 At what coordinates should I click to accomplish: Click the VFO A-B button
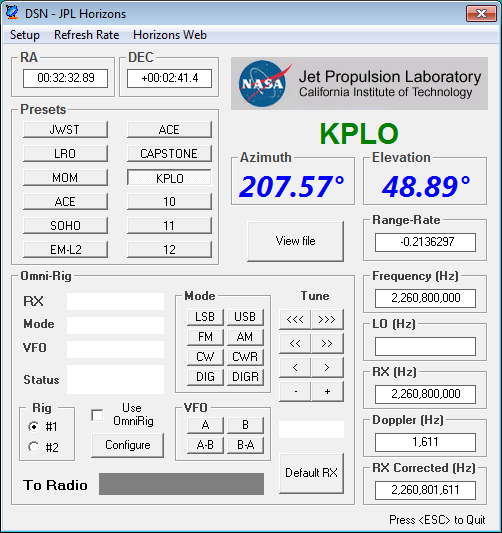tap(205, 445)
